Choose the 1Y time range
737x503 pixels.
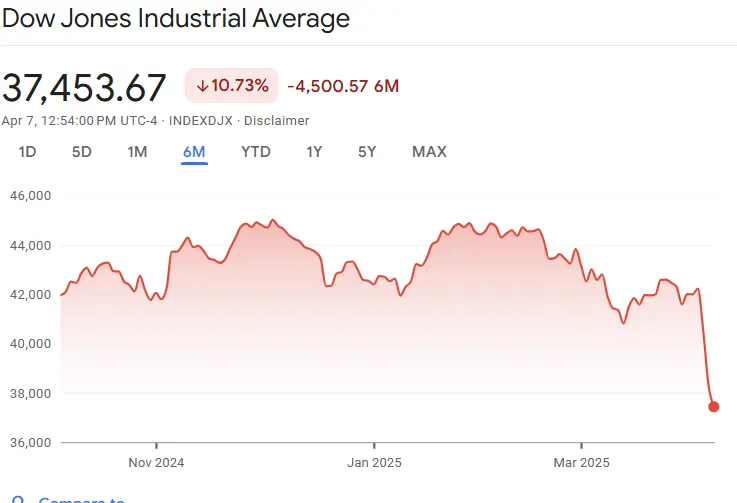[314, 152]
